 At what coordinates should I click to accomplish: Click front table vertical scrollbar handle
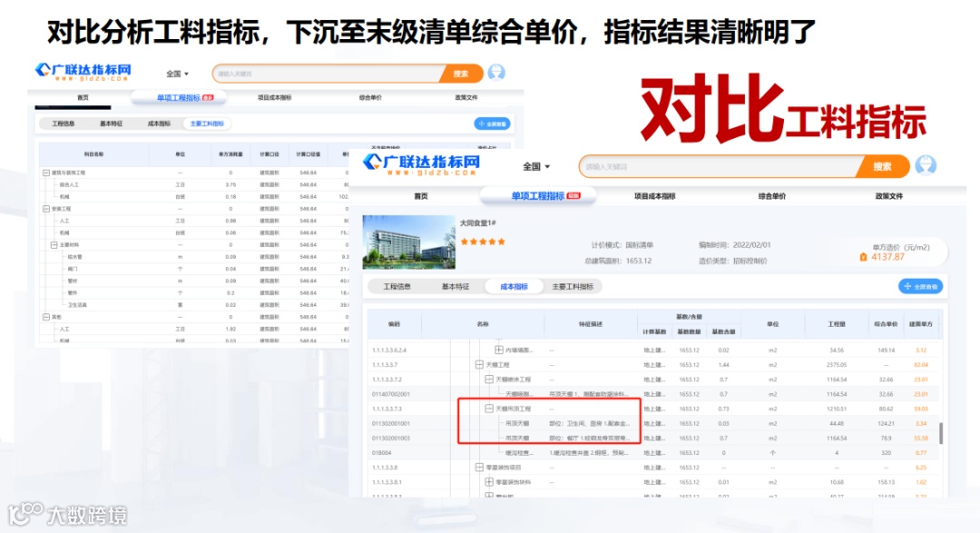coord(941,432)
